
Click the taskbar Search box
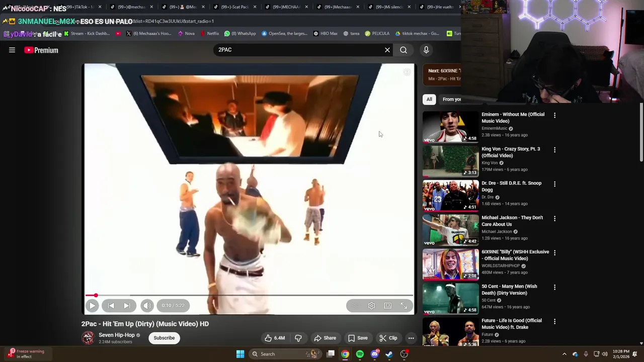tap(284, 354)
